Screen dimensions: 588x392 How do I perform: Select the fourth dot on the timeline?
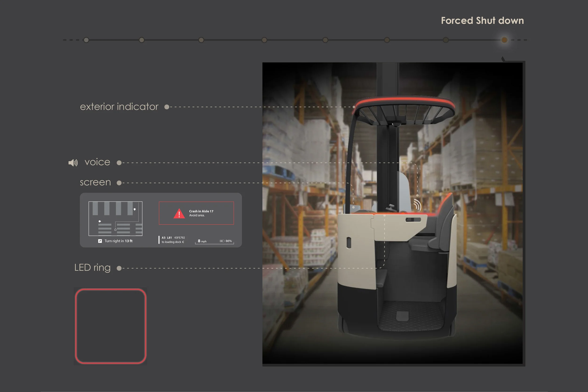point(264,40)
